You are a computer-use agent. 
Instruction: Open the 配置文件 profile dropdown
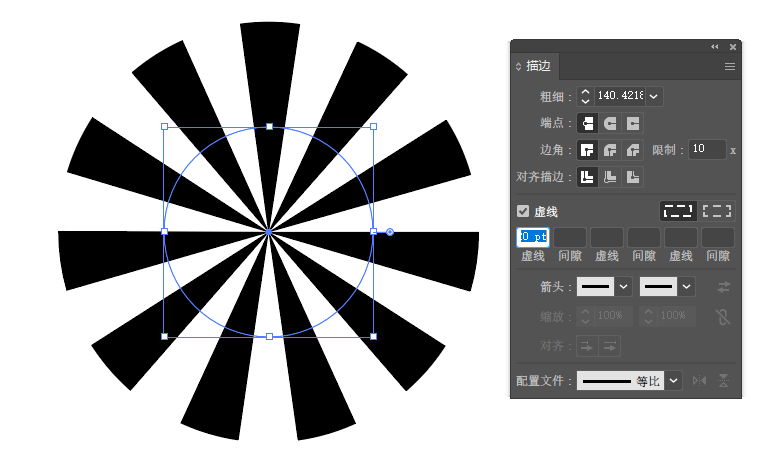pyautogui.click(x=674, y=381)
